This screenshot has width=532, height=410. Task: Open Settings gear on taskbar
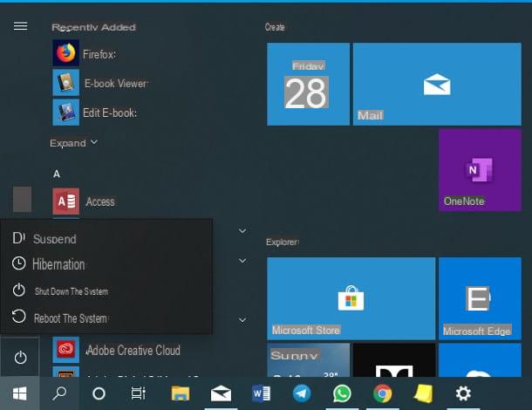[463, 393]
